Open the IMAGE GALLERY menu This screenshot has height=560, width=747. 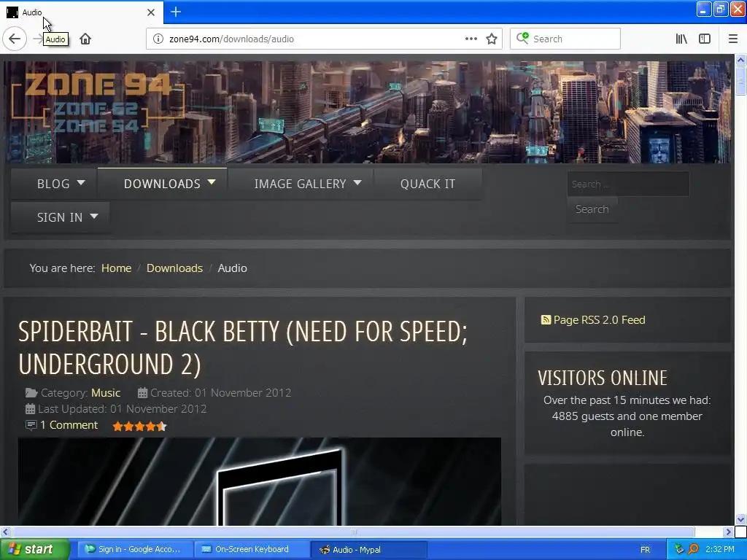click(x=300, y=184)
